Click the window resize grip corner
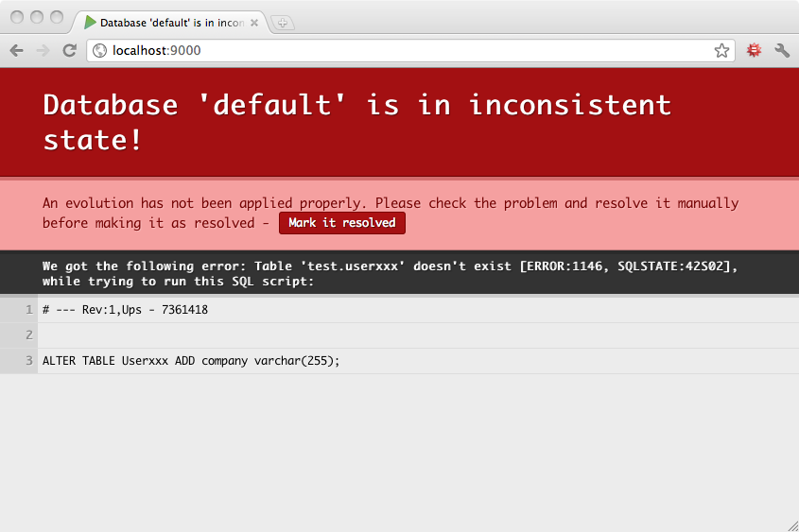The image size is (799, 532). click(x=791, y=525)
